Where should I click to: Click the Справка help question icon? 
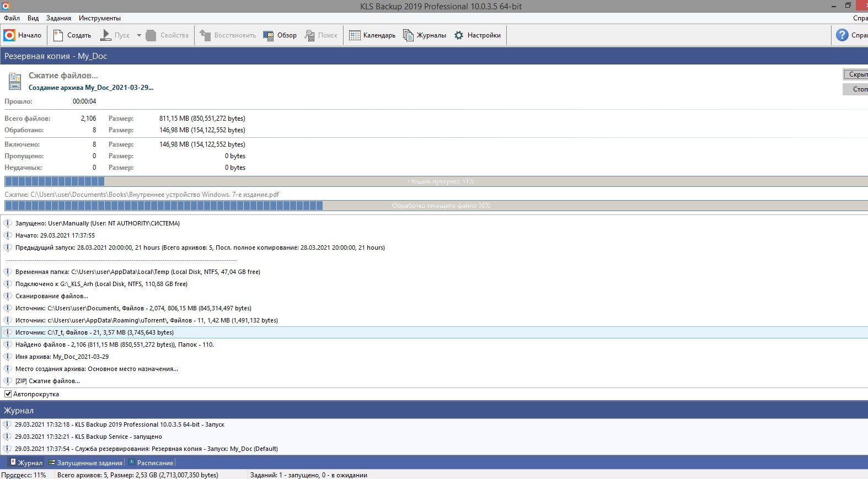(x=842, y=35)
